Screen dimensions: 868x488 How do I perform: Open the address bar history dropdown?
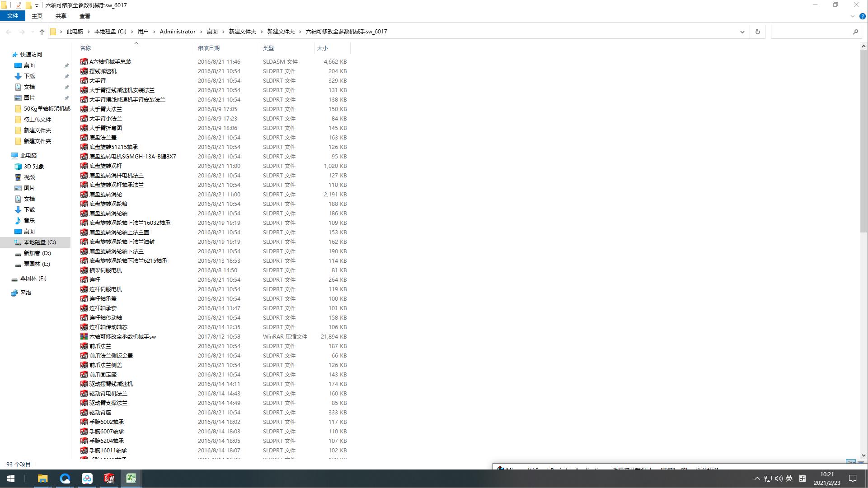click(x=742, y=32)
